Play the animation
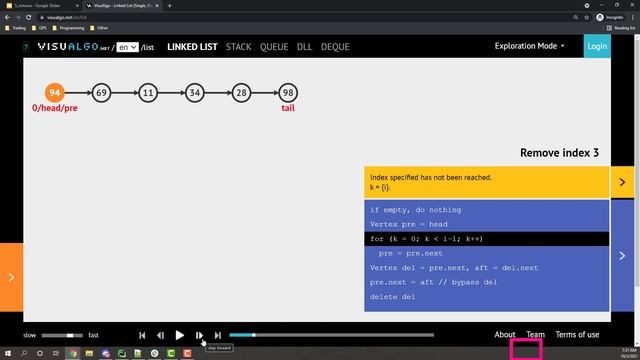The height and width of the screenshot is (360, 640). (x=180, y=335)
